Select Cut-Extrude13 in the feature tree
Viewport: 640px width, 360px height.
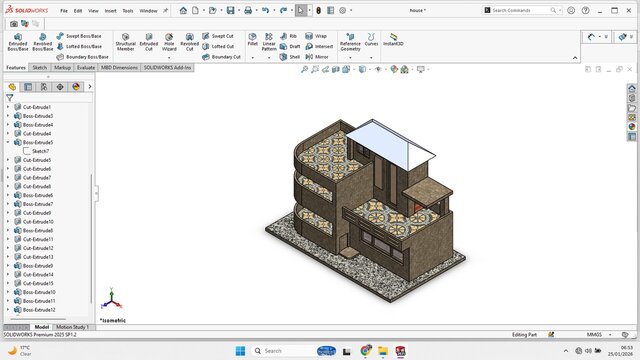click(x=38, y=257)
